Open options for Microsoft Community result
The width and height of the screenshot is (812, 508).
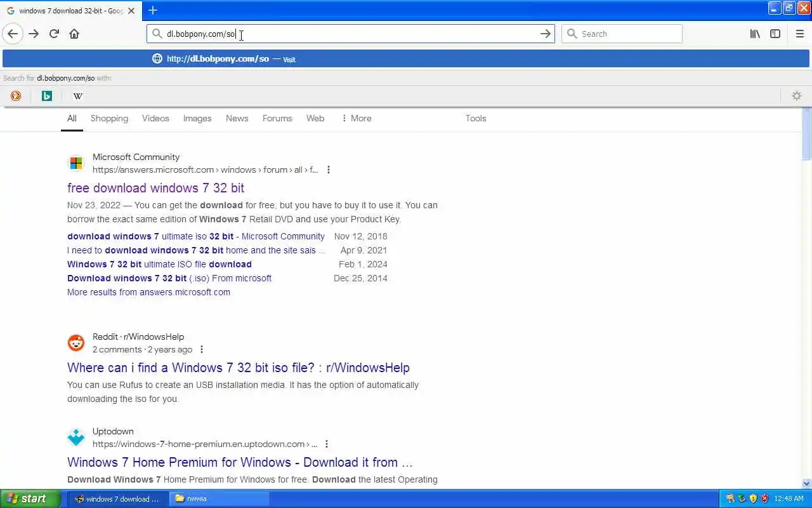(328, 170)
